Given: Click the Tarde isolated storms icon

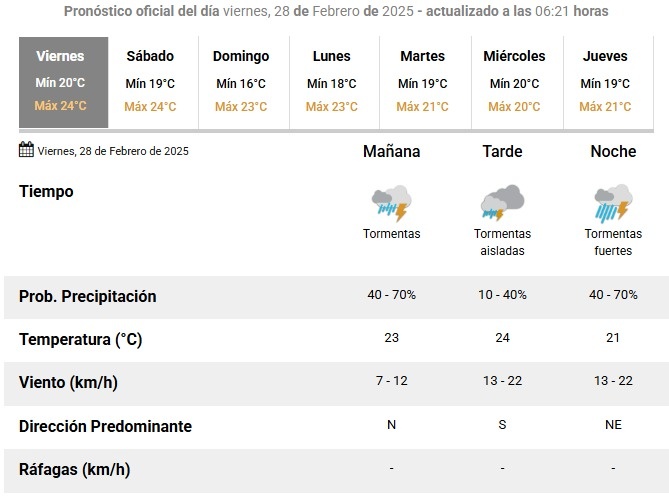Looking at the screenshot, I should coord(502,203).
